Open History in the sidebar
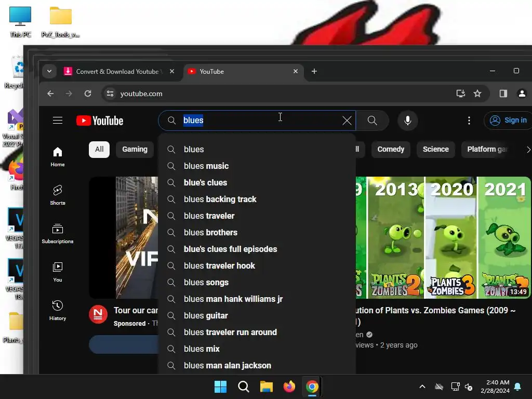Viewport: 532px width, 399px height. 58,311
